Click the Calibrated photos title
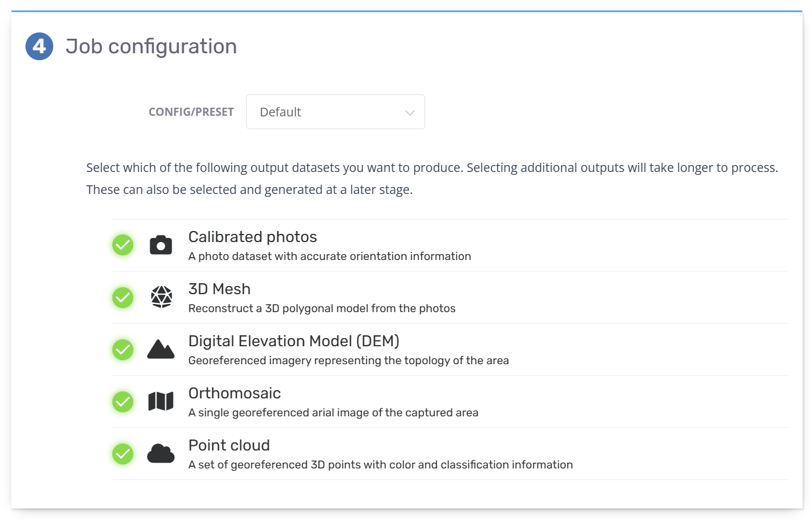This screenshot has width=812, height=520. [253, 237]
